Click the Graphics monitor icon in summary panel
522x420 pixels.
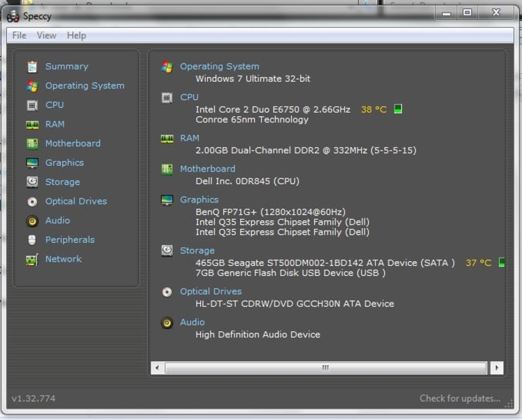click(x=167, y=200)
